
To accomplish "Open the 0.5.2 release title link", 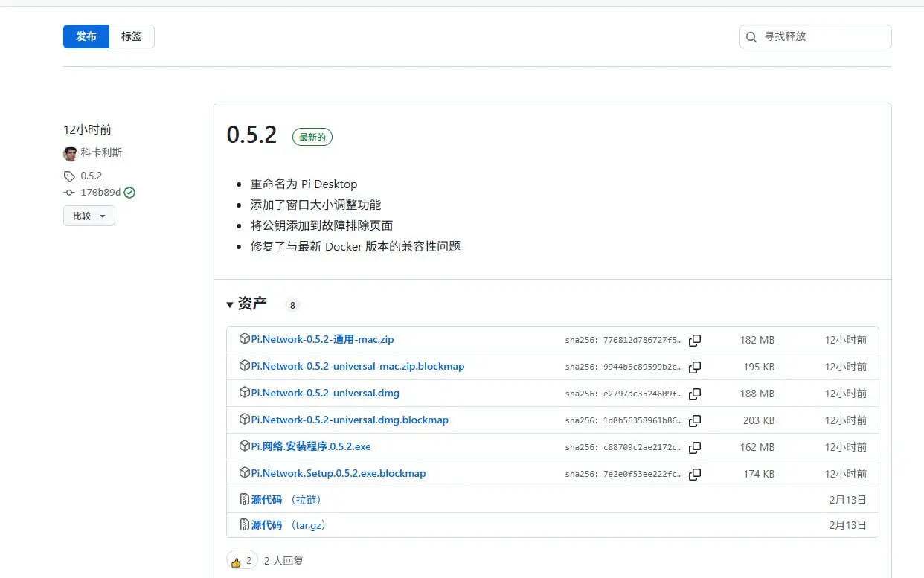I will [251, 135].
